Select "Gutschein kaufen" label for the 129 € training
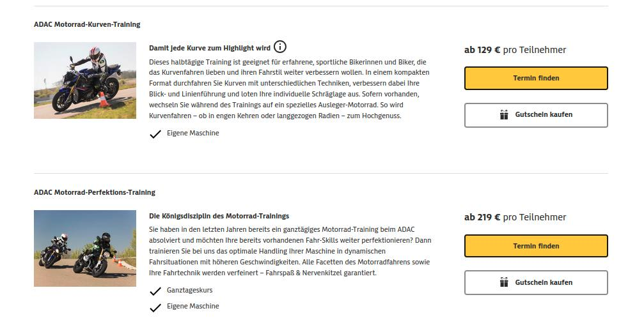644x327 pixels. click(x=544, y=115)
